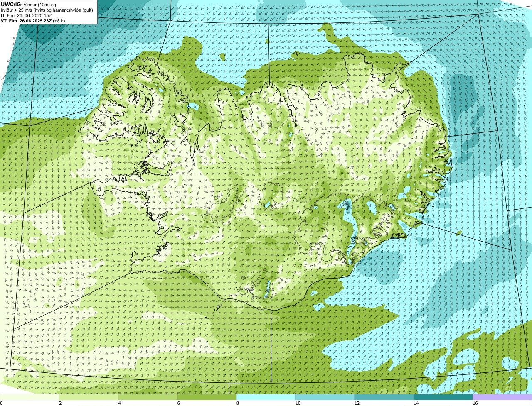Click the palest legend swatch between 0 and 2
Screen dimensions: 532x406
[30, 397]
